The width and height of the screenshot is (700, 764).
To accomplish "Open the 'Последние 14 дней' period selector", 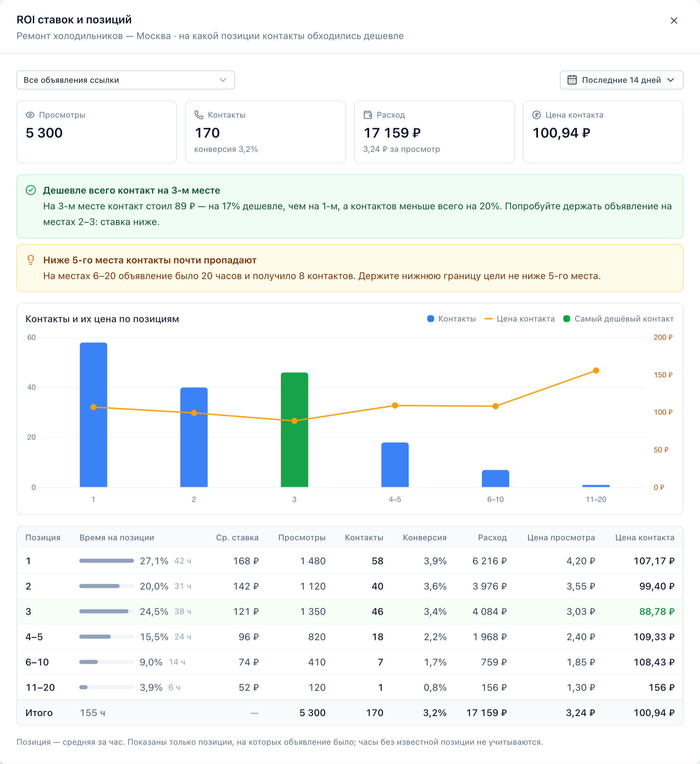I will tap(621, 80).
